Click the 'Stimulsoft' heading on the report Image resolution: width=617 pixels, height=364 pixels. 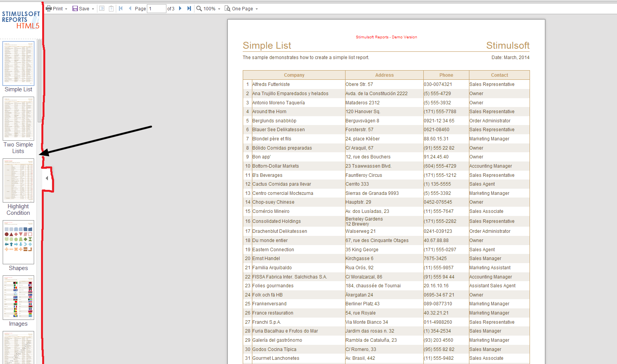[x=508, y=46]
